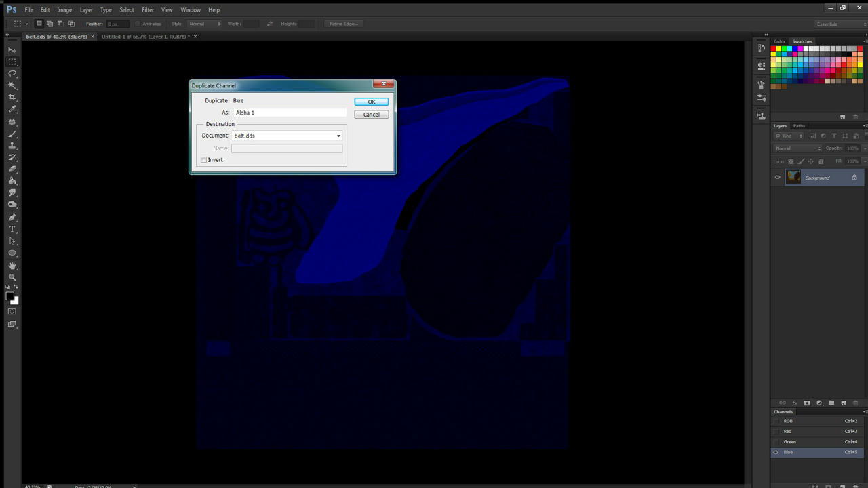Viewport: 868px width, 488px height.
Task: Open the Document dropdown showing belt.dds
Action: coord(288,136)
